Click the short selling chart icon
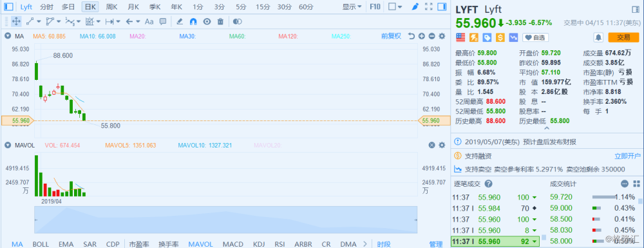Screen dimensions: 644x248 click(x=513, y=37)
